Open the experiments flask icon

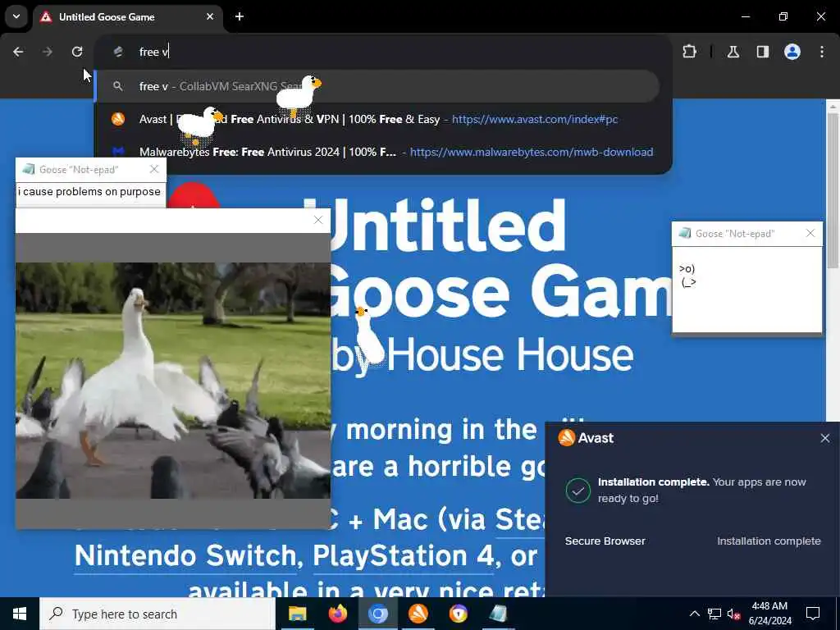click(733, 52)
